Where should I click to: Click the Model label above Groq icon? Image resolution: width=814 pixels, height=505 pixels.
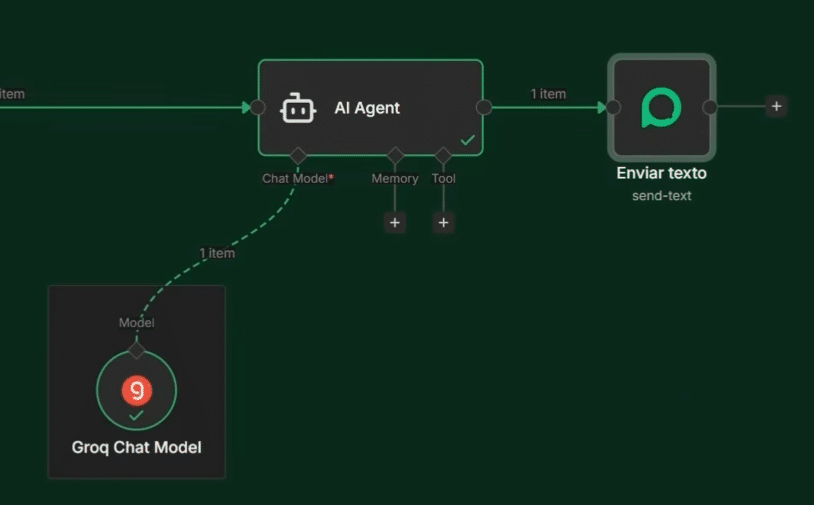point(137,323)
